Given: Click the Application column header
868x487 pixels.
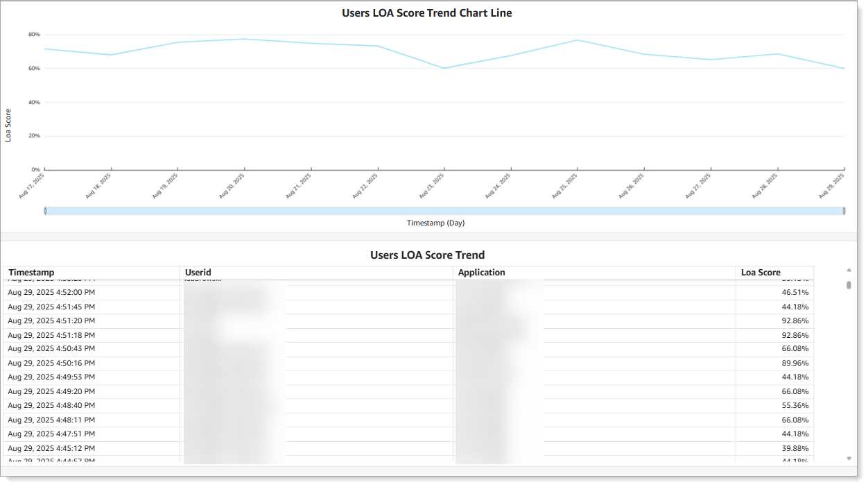Looking at the screenshot, I should point(481,272).
